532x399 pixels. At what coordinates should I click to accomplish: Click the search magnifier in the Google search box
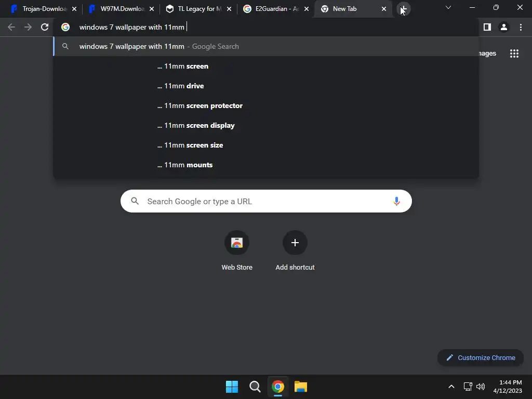point(135,201)
